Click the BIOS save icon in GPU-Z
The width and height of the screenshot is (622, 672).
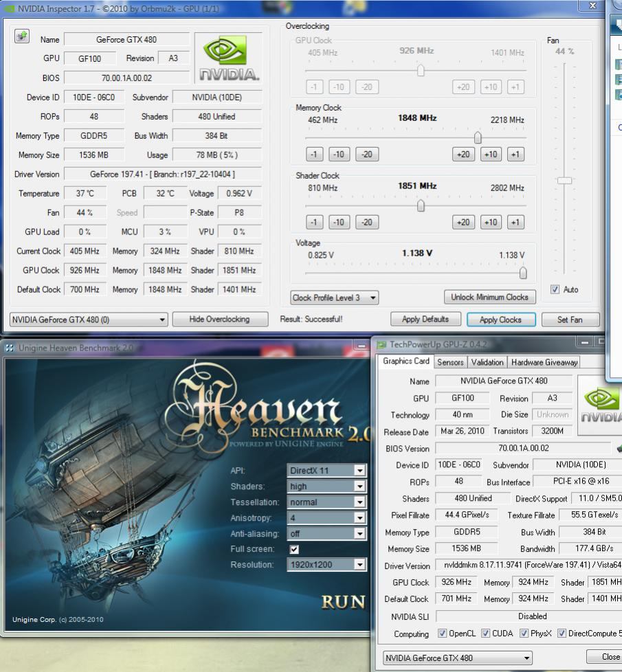click(619, 448)
